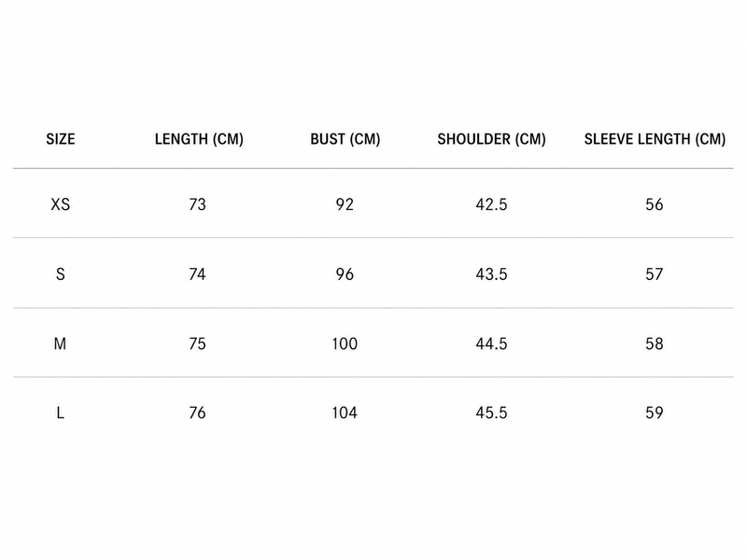Click the L sleeve length value 59
747x560 pixels.
(x=655, y=413)
